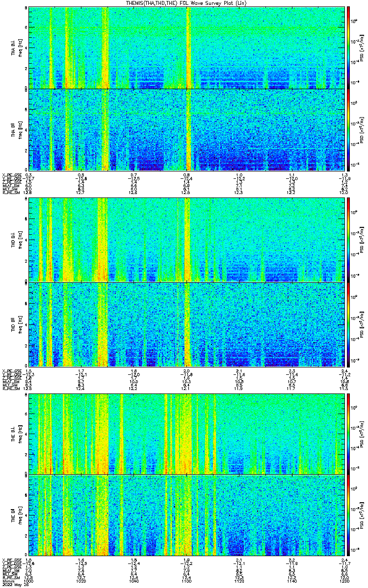Click the 1120 time tick label
368x588 pixels.
tap(239, 581)
